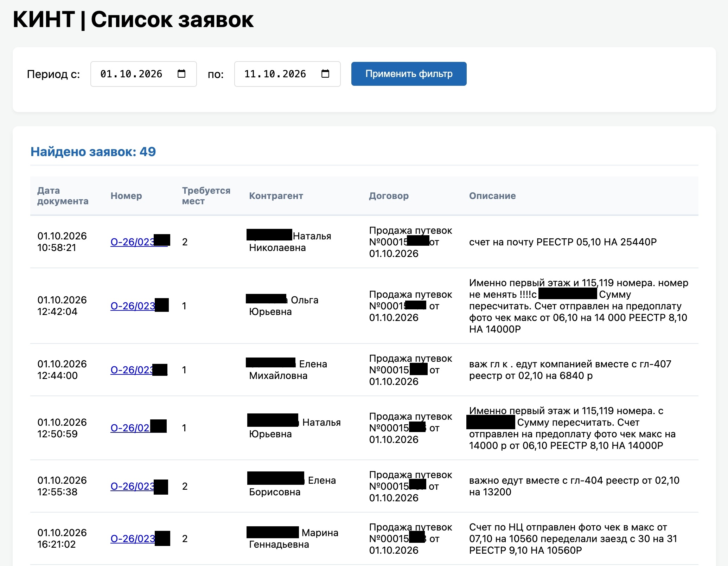Open request link in 12:44:00 row
Image resolution: width=728 pixels, height=566 pixels.
click(x=139, y=370)
